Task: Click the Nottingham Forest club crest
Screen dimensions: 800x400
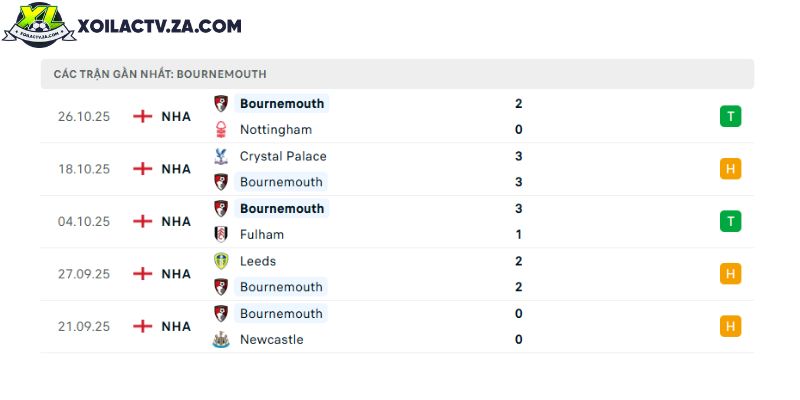Action: tap(221, 130)
